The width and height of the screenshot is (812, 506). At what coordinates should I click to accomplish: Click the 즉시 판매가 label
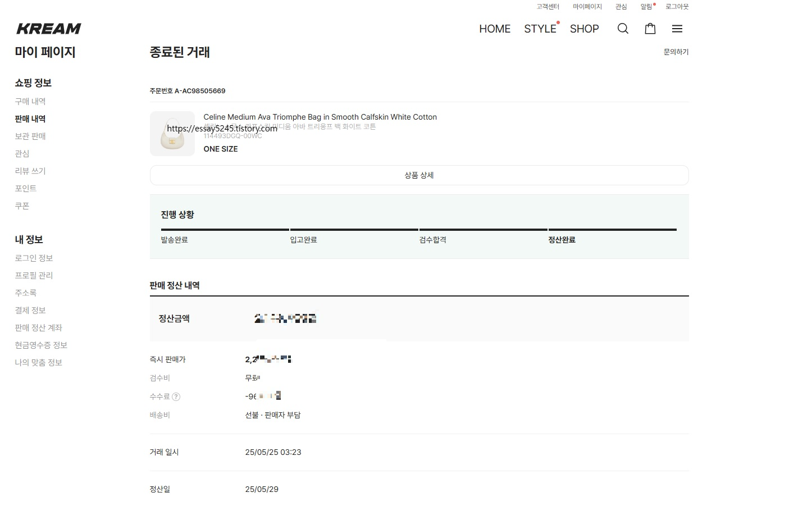tap(167, 359)
